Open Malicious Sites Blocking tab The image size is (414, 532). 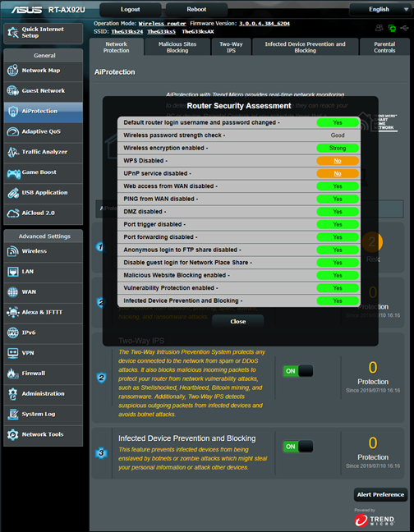click(177, 47)
